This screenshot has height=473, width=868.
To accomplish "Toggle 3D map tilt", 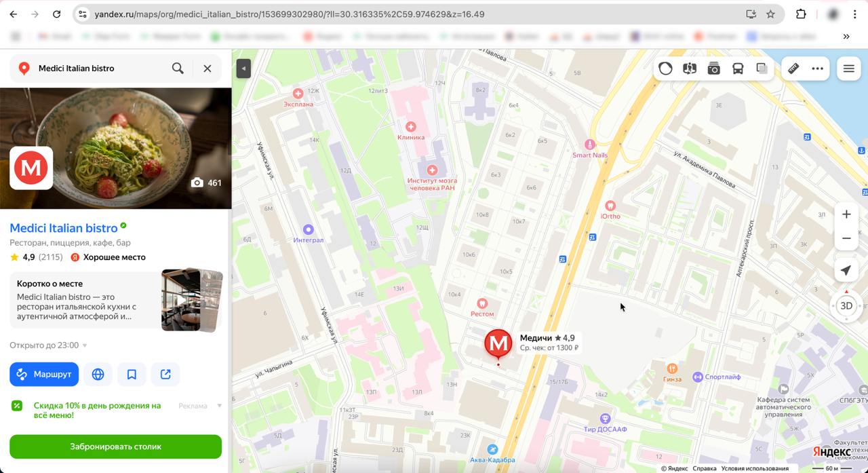I will click(846, 305).
